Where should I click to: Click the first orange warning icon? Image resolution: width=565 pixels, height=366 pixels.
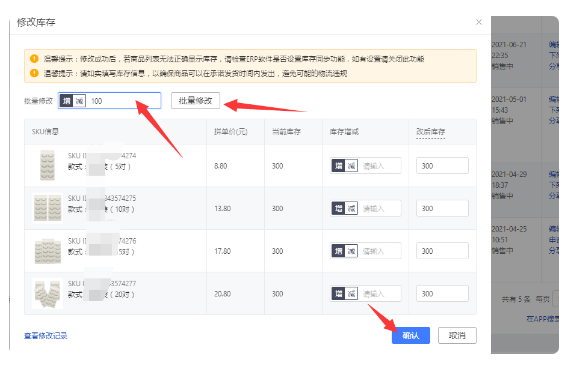[34, 58]
